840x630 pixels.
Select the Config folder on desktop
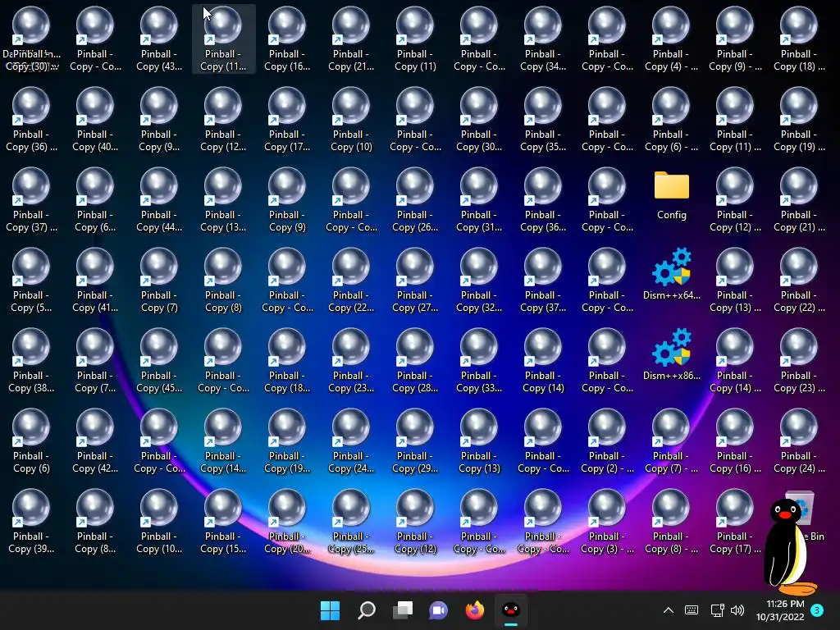point(671,194)
